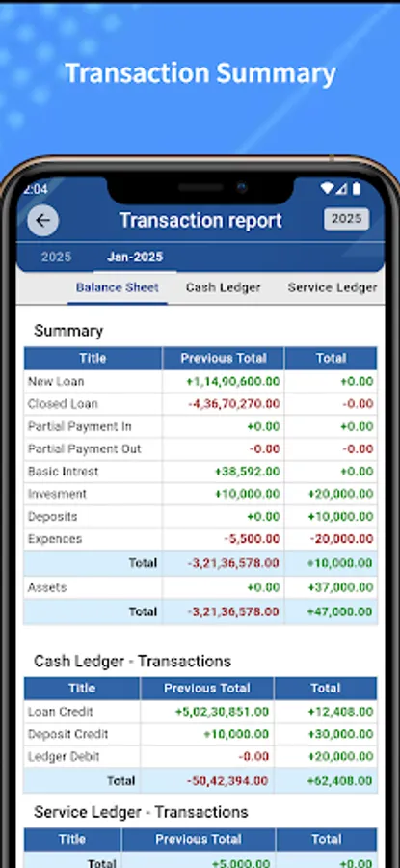Click the Transaction report title

(200, 220)
